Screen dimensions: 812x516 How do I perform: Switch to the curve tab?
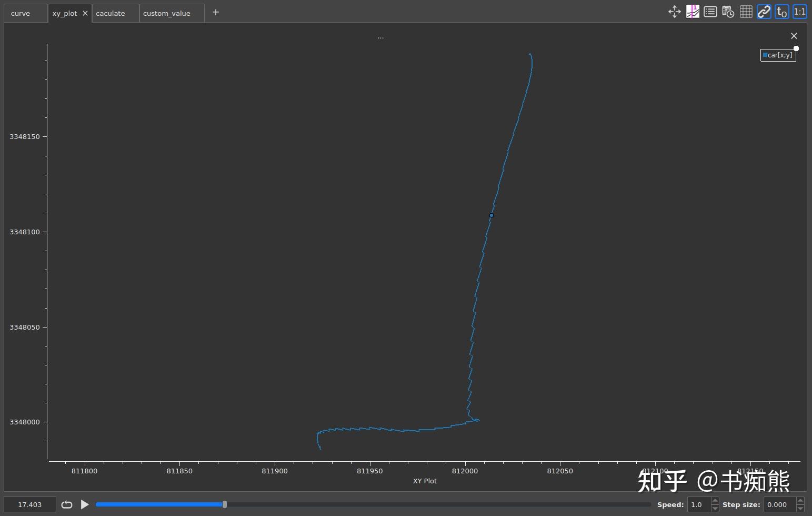[x=21, y=13]
